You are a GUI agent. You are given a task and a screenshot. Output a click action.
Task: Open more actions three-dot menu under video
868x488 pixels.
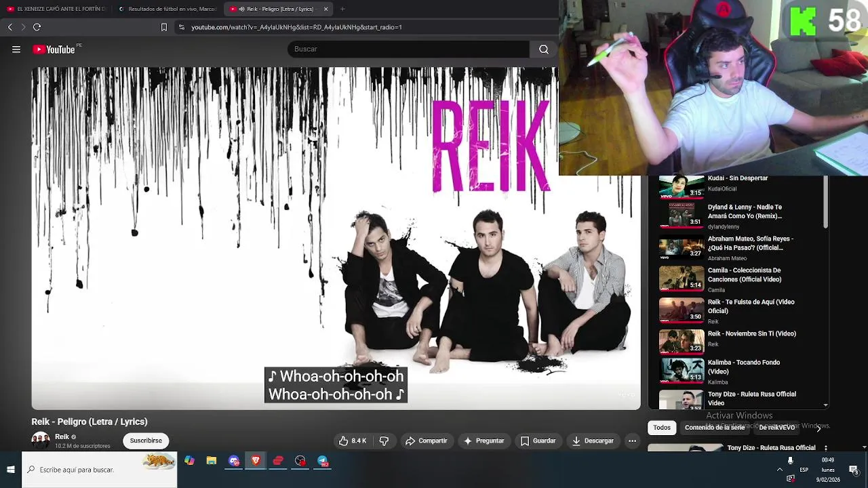coord(632,441)
